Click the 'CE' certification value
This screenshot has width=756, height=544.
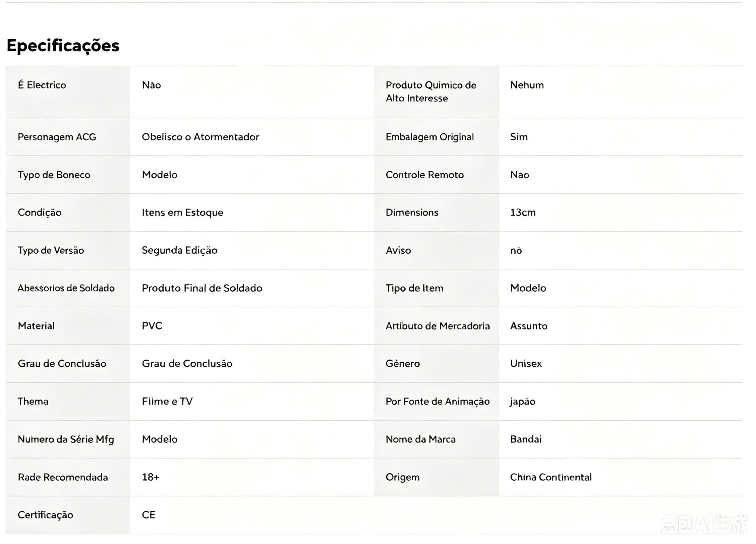(x=149, y=515)
